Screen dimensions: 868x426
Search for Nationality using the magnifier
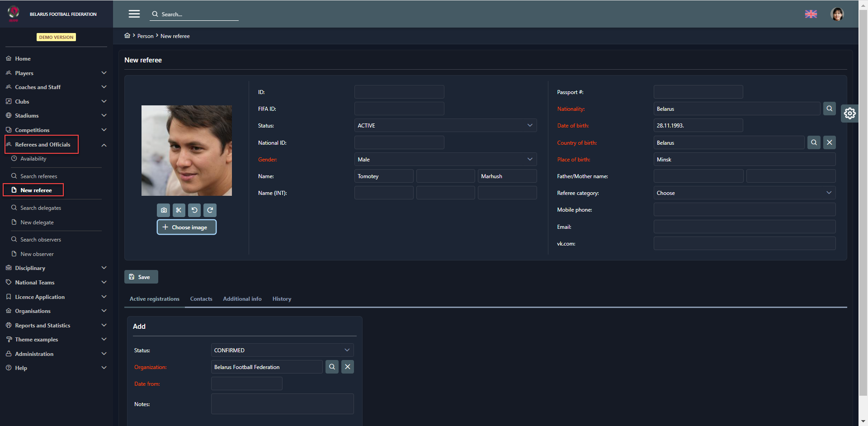point(830,109)
